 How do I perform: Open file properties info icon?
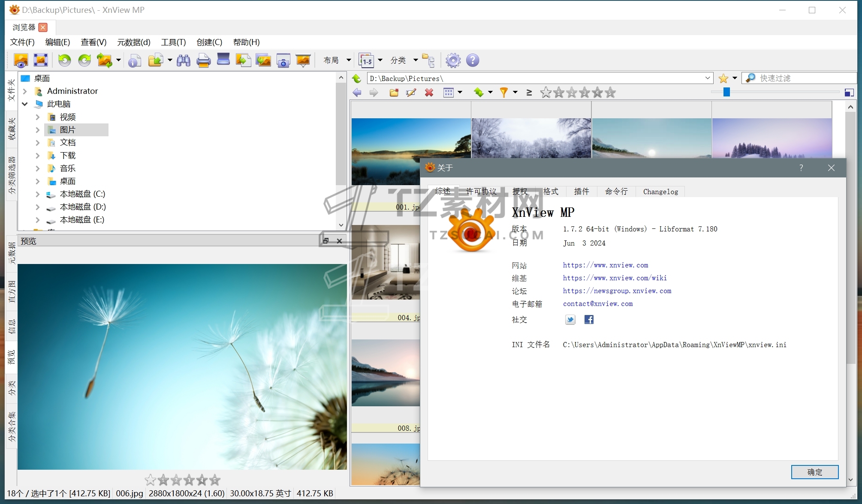[x=135, y=60]
